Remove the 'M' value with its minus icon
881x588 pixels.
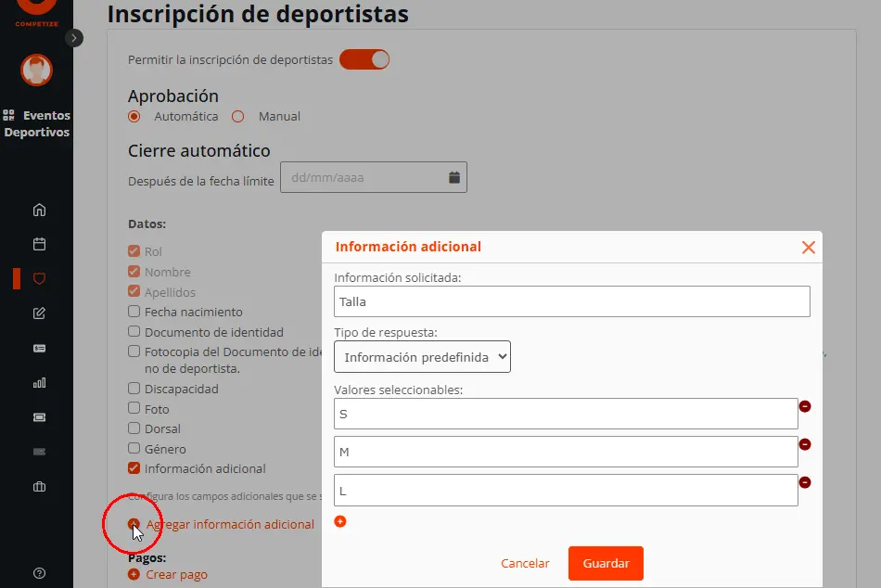(x=805, y=444)
